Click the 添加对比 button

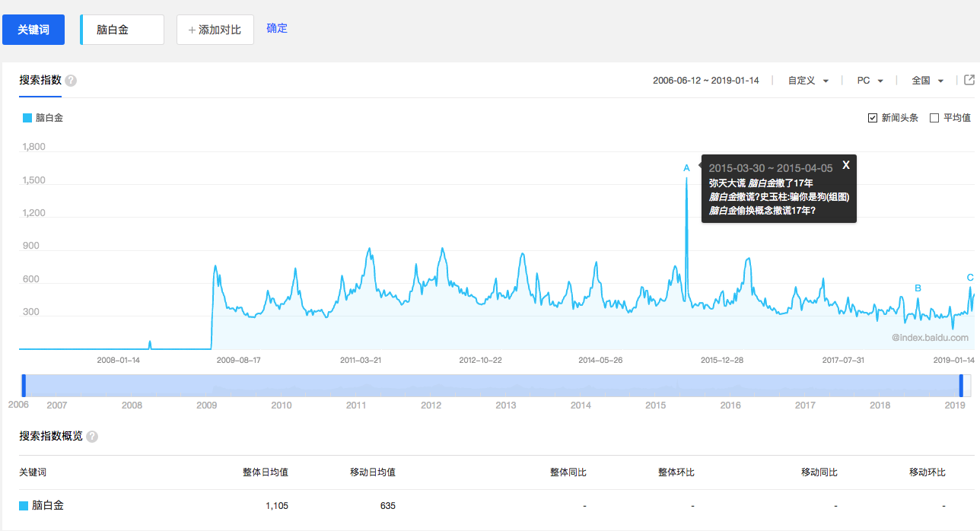click(215, 30)
